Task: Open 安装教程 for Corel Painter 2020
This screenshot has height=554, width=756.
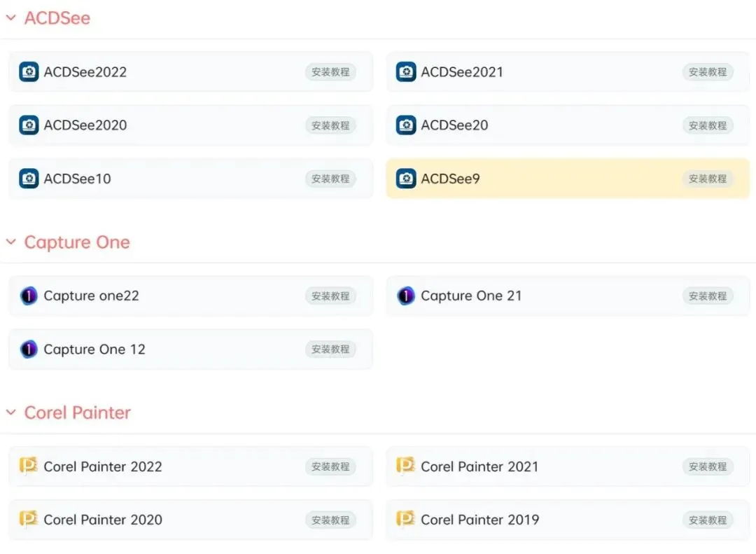Action: pyautogui.click(x=330, y=520)
